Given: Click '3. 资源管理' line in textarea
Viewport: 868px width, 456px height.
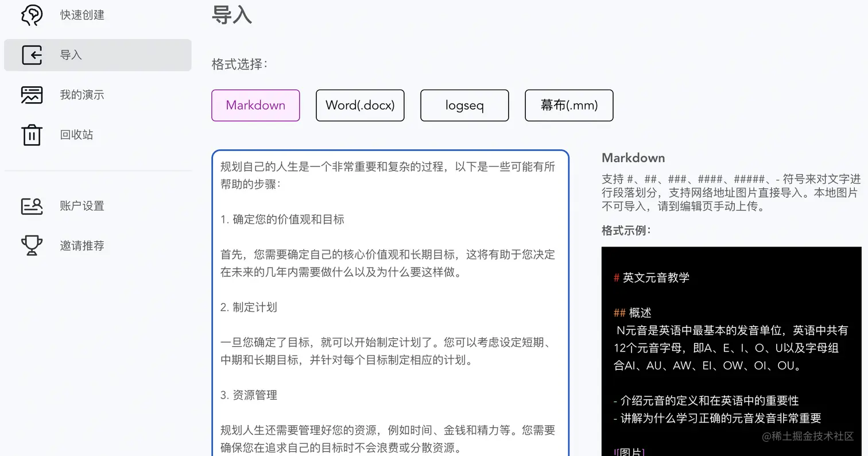Looking at the screenshot, I should pos(249,395).
